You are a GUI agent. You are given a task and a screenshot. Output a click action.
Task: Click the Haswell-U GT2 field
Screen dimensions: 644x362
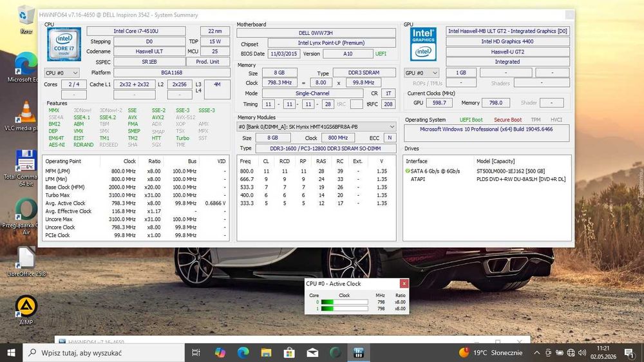tap(507, 52)
